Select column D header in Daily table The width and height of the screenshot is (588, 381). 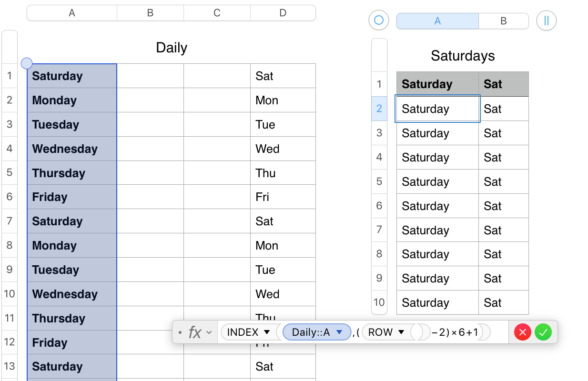283,13
